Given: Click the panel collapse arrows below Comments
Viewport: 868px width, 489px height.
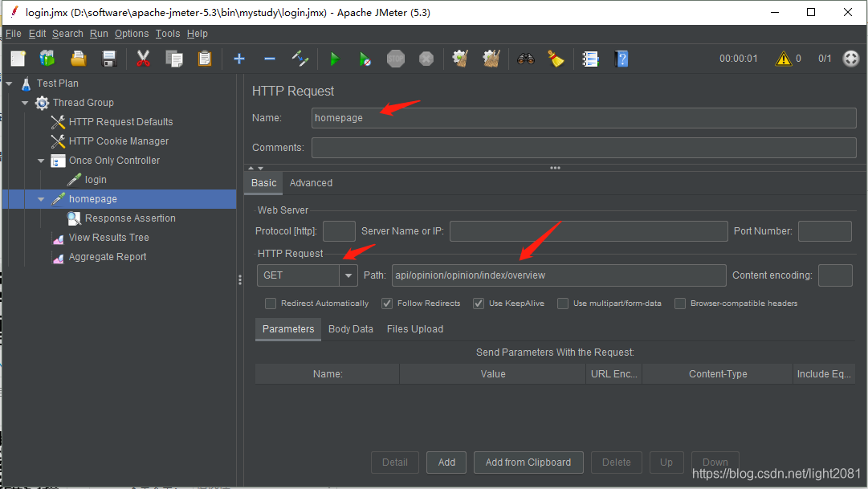Looking at the screenshot, I should point(256,168).
